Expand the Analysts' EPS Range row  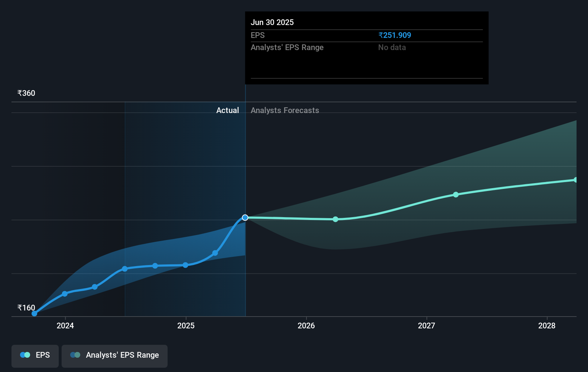pos(287,47)
